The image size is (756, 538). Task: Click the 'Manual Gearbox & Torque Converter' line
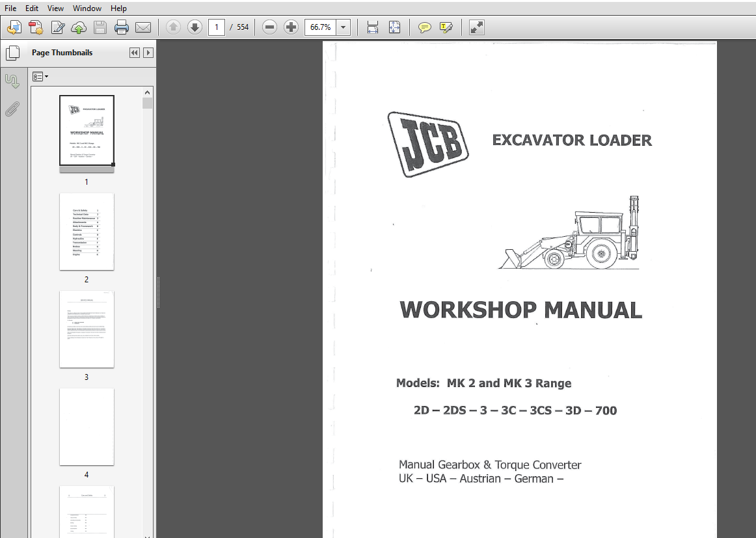(490, 464)
